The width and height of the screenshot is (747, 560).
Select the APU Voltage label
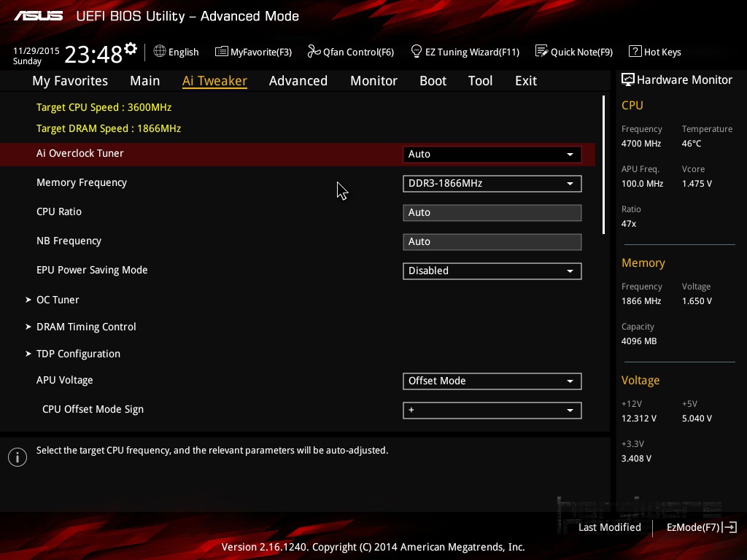[65, 380]
